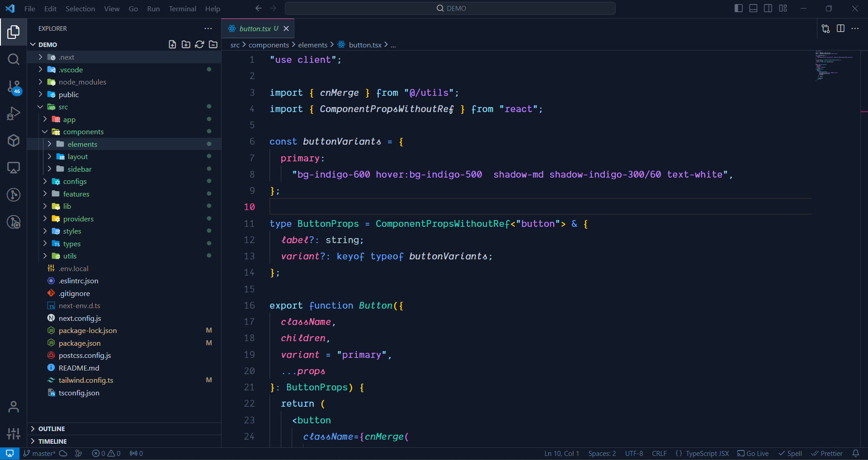Screen dimensions: 868x460
Task: Create a new file in DEMO explorer
Action: click(172, 44)
